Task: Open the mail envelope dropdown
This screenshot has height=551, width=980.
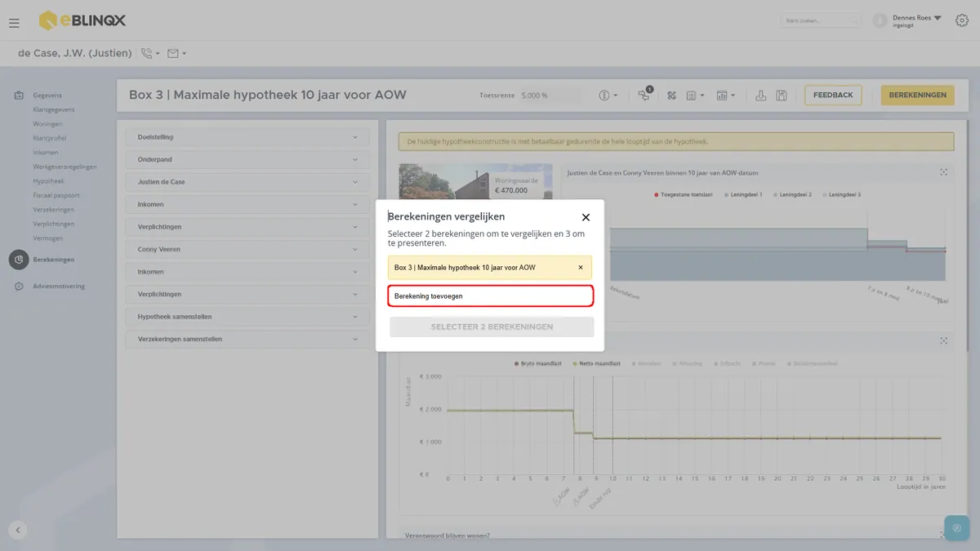Action: pos(176,54)
